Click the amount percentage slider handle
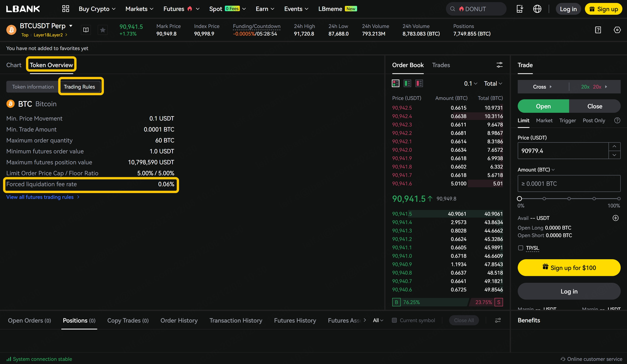This screenshot has width=627, height=364. pos(520,198)
